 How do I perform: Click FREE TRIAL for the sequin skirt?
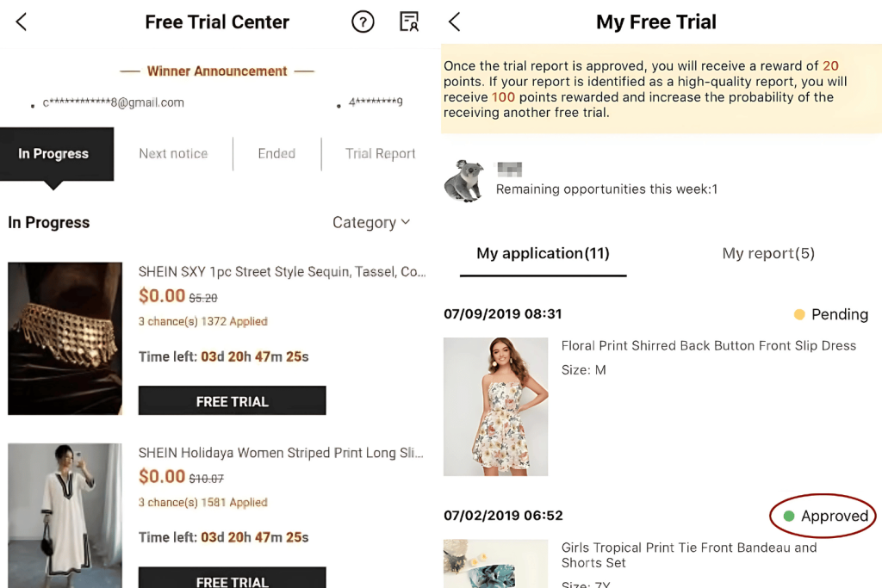(x=232, y=400)
